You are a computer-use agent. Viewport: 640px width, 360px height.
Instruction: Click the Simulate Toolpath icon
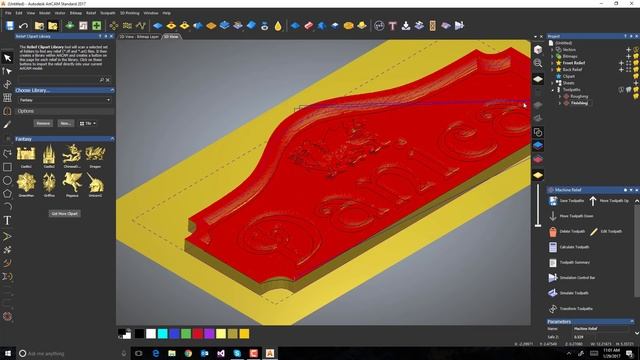click(553, 293)
